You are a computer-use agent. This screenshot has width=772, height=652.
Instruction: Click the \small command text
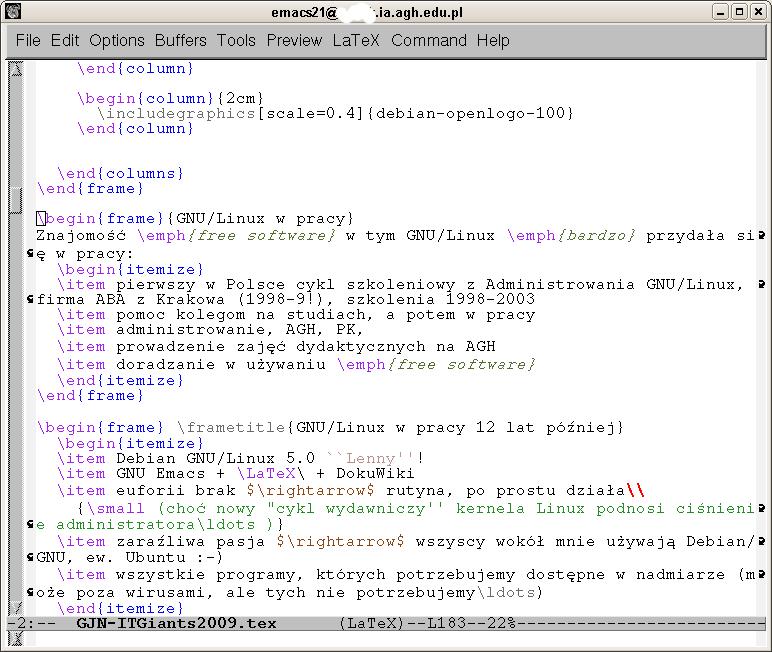click(116, 509)
